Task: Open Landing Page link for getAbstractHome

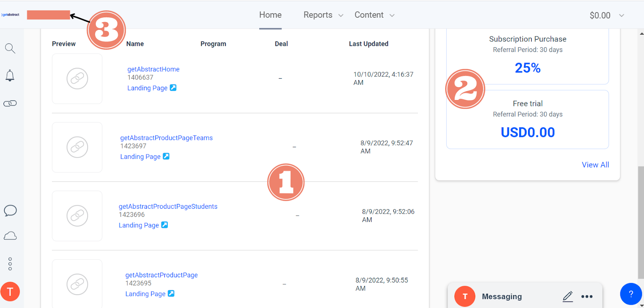Action: pos(147,88)
